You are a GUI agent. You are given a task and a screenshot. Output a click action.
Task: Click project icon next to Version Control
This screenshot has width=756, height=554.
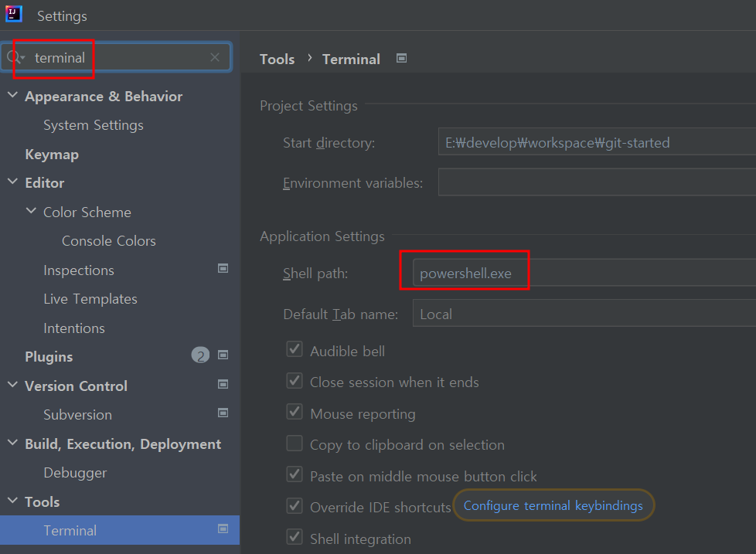coord(223,384)
